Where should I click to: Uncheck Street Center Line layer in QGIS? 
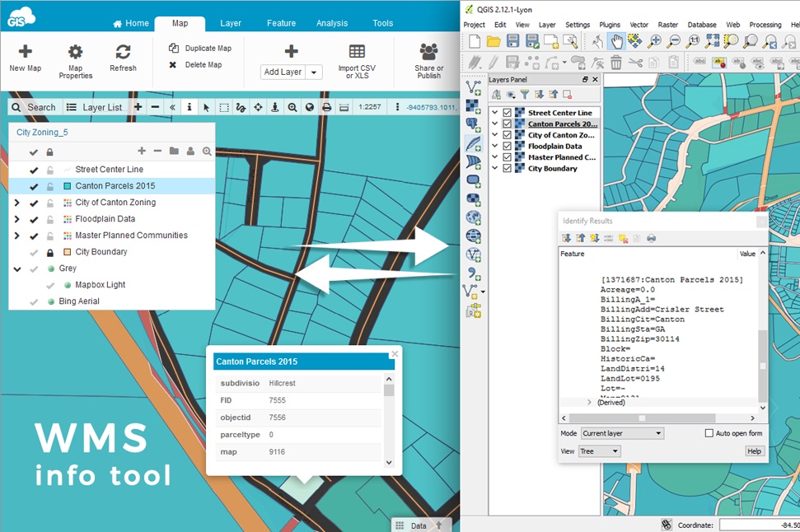508,113
